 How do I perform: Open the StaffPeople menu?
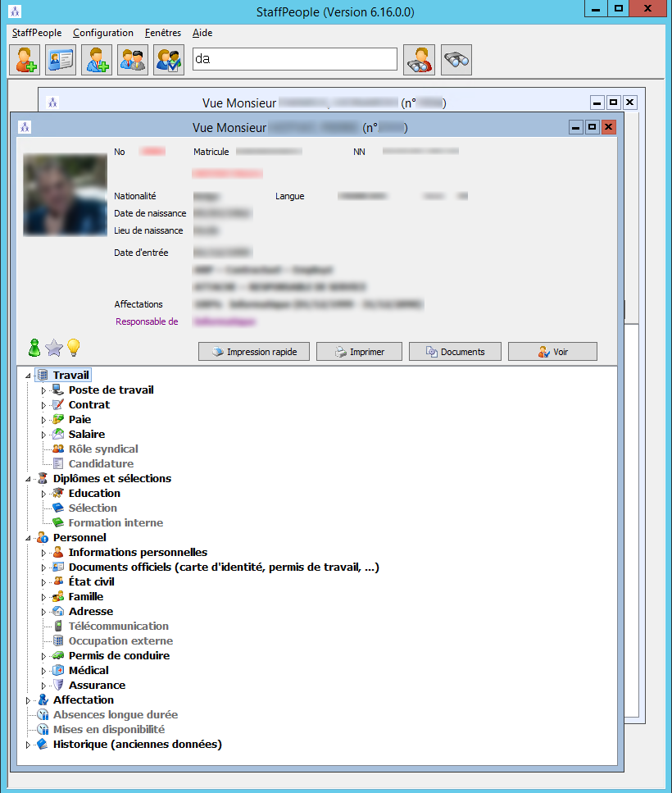(37, 33)
